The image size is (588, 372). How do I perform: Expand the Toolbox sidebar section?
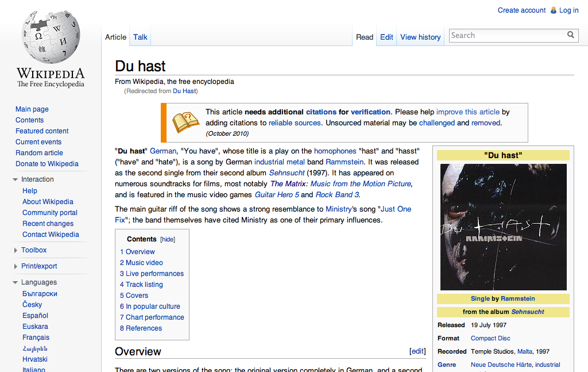[16, 250]
